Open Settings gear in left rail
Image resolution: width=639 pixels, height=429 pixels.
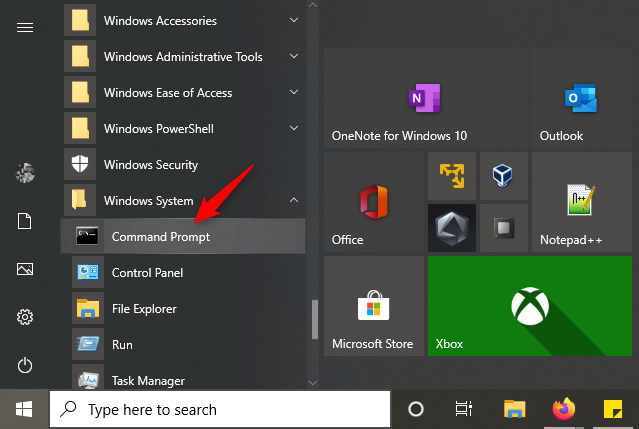(x=25, y=318)
